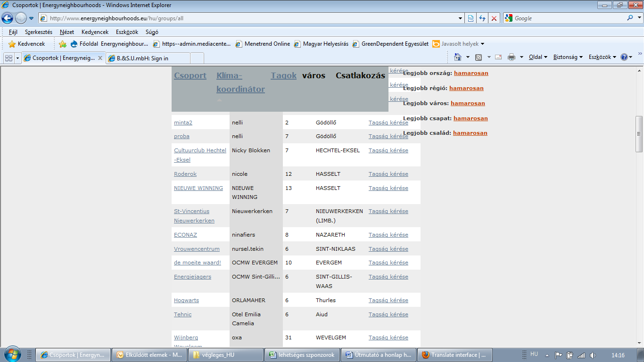Sort table by Tagok column
This screenshot has width=644, height=362.
284,75
